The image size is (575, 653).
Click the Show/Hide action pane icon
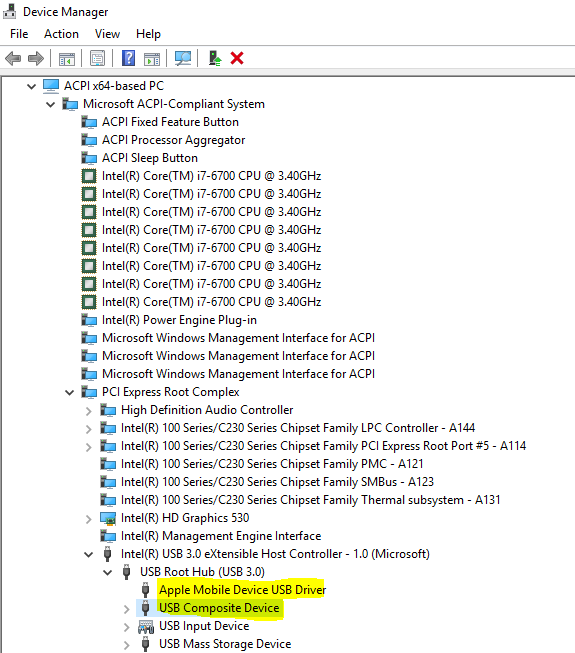152,59
